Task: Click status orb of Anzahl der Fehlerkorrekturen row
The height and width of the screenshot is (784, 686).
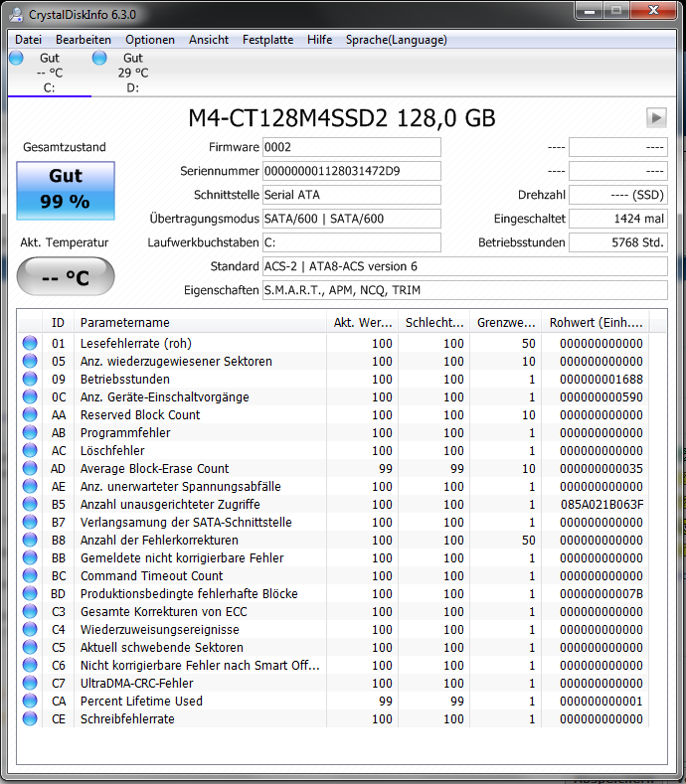Action: tap(30, 540)
